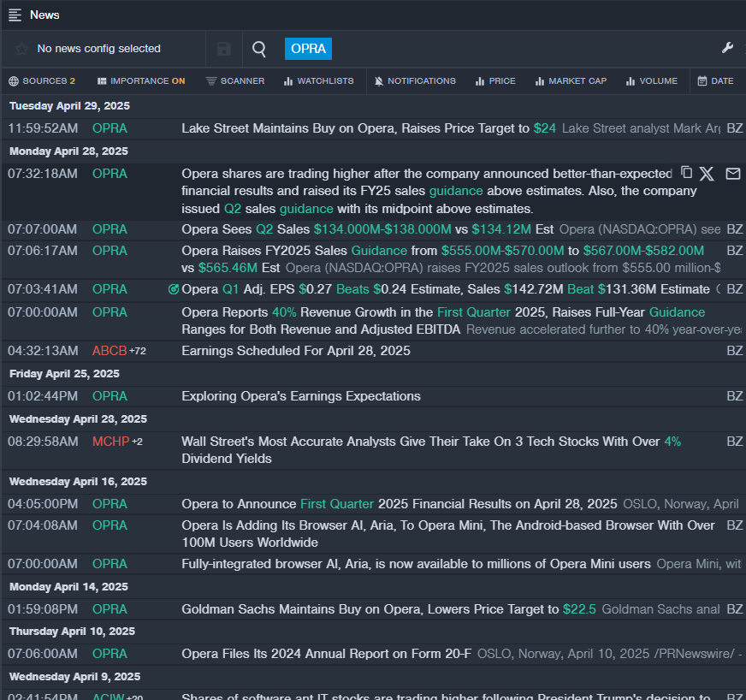The image size is (746, 700).
Task: Click the 07:03:41AM timestamp
Action: click(x=42, y=289)
